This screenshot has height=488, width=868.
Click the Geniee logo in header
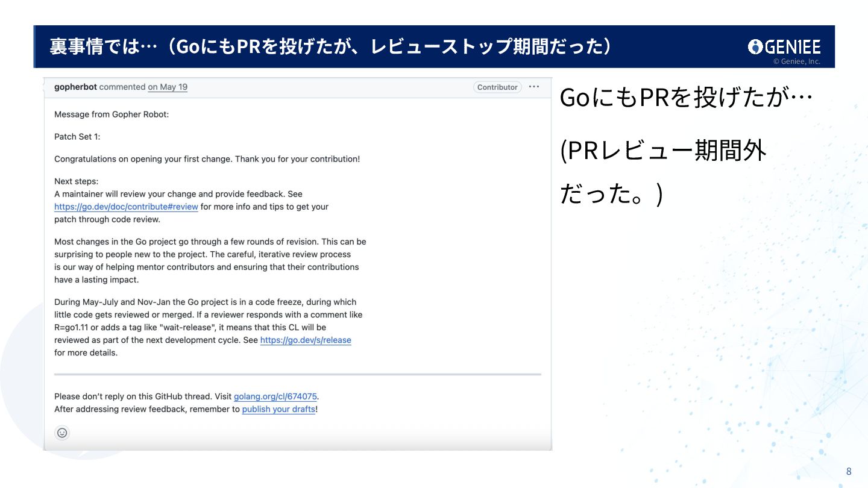(784, 46)
